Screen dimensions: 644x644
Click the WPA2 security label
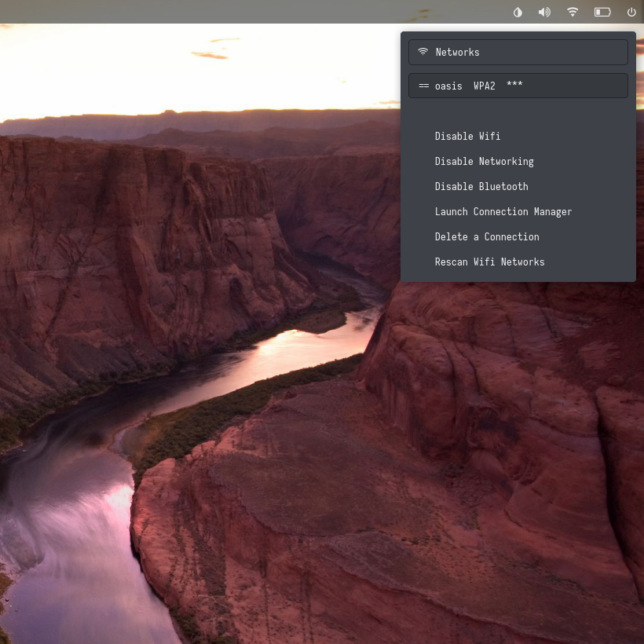[x=485, y=86]
